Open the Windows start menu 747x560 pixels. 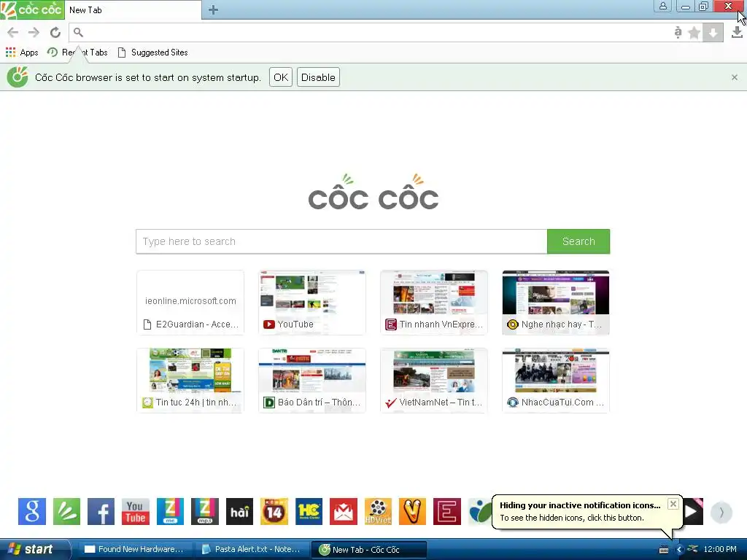(x=35, y=549)
